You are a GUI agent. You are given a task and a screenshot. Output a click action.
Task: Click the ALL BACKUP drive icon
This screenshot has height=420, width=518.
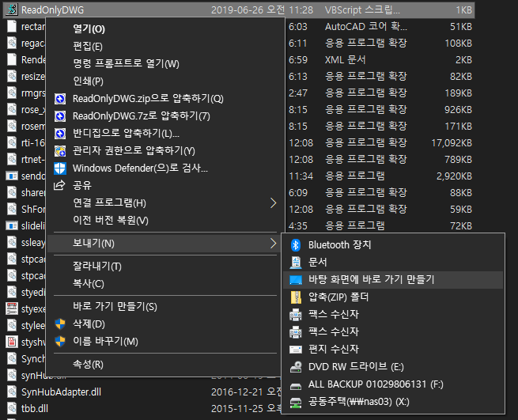pyautogui.click(x=296, y=386)
